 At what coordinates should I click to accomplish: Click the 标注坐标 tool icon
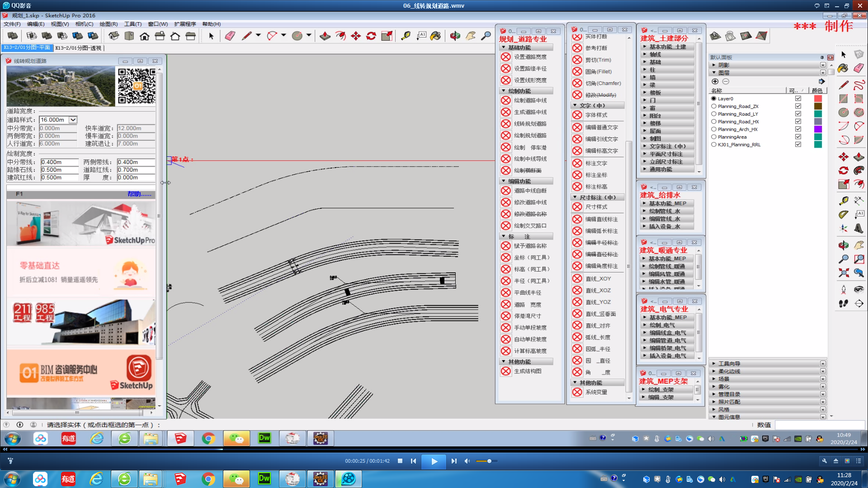[x=577, y=175]
